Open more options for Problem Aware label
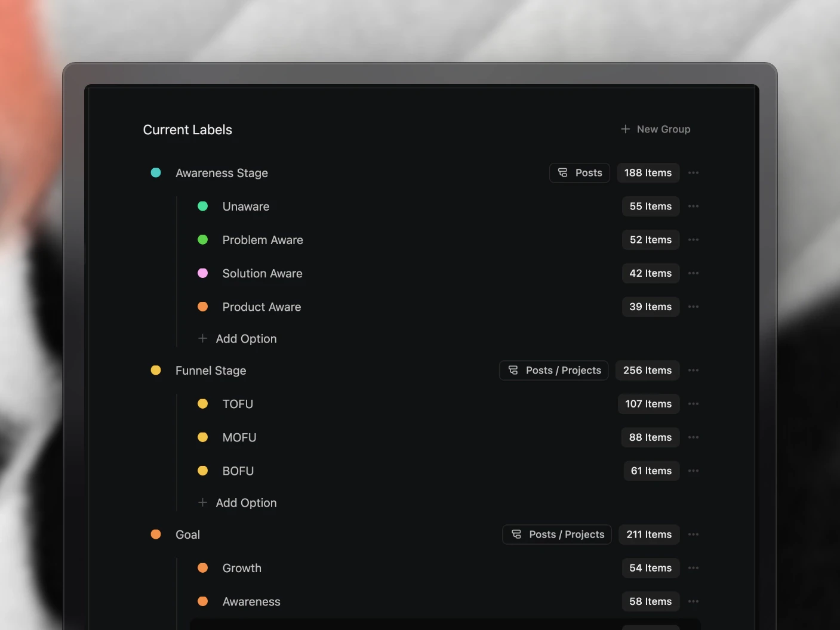The image size is (840, 630). click(693, 240)
